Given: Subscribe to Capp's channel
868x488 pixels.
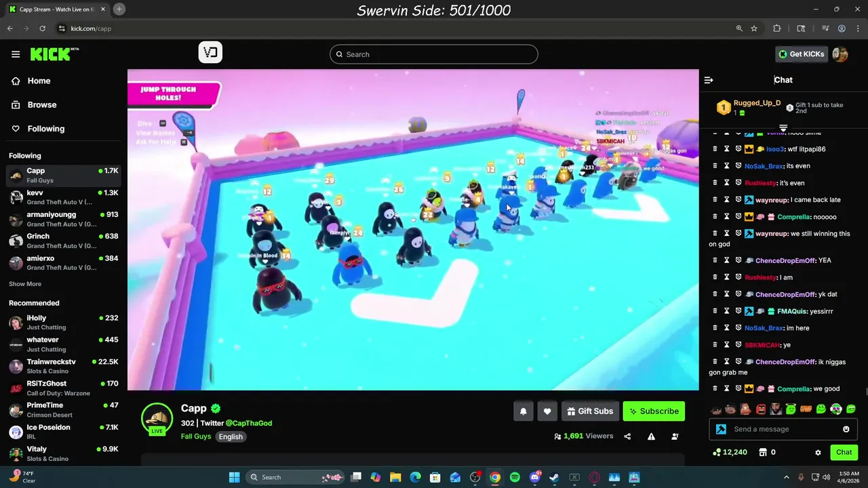Looking at the screenshot, I should (654, 411).
